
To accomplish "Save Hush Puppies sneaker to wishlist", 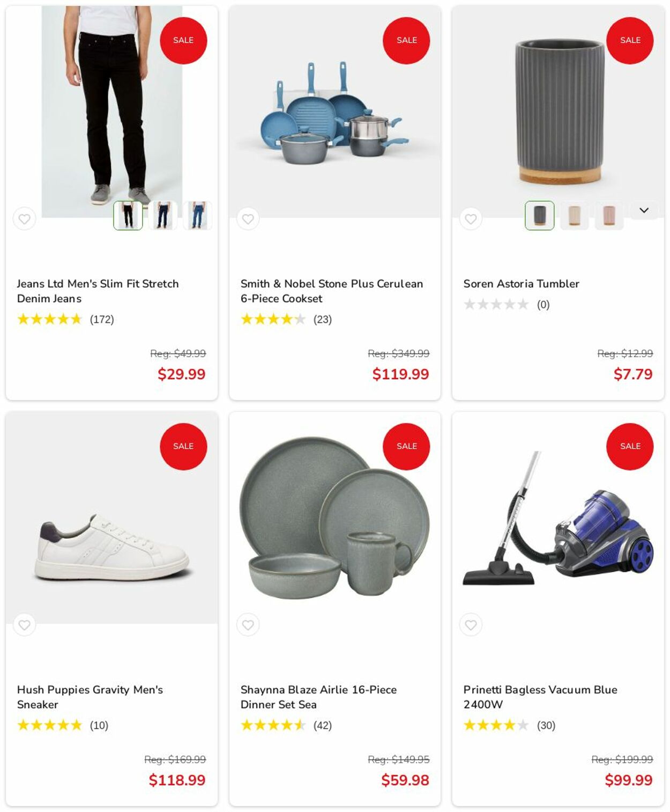I will [24, 625].
